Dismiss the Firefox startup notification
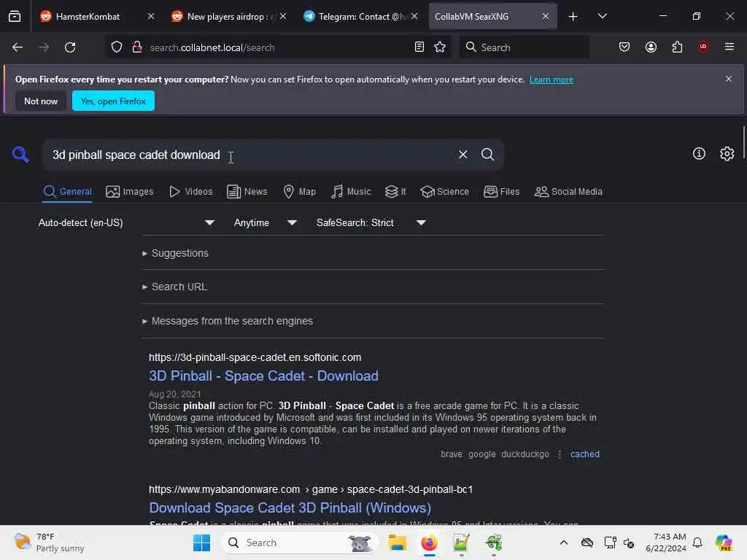This screenshot has height=560, width=747. click(x=729, y=79)
